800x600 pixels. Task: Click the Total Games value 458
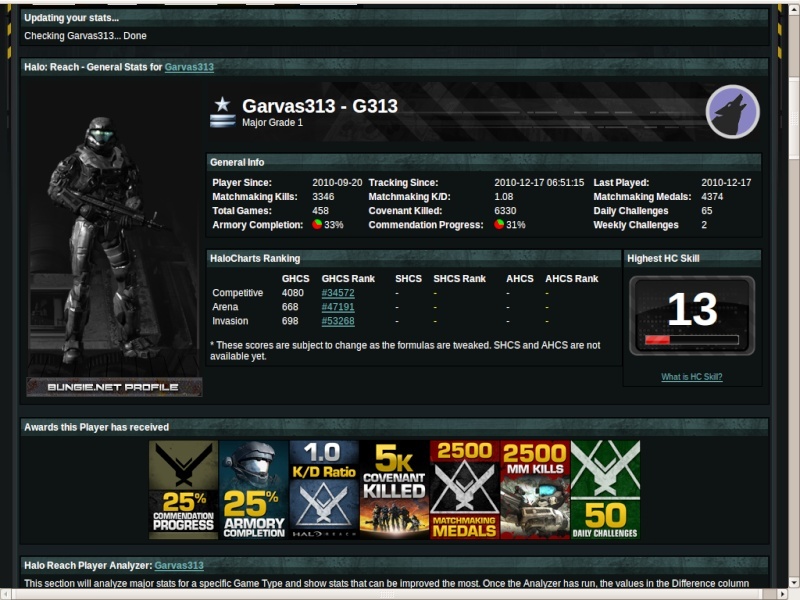[x=320, y=211]
